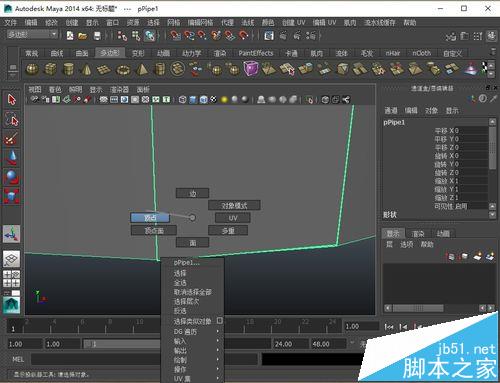Open the viewport 着色 panel menu
Screen dimensions: 500x383
coord(55,89)
